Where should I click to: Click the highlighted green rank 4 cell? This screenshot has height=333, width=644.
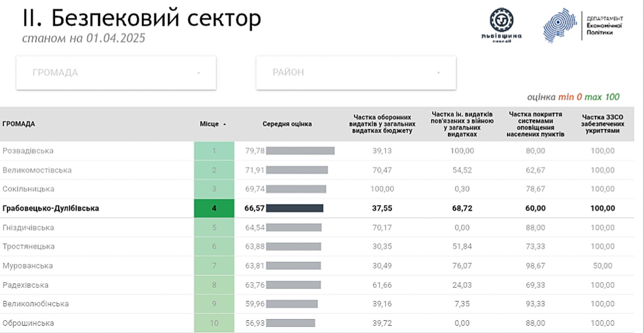tap(214, 208)
